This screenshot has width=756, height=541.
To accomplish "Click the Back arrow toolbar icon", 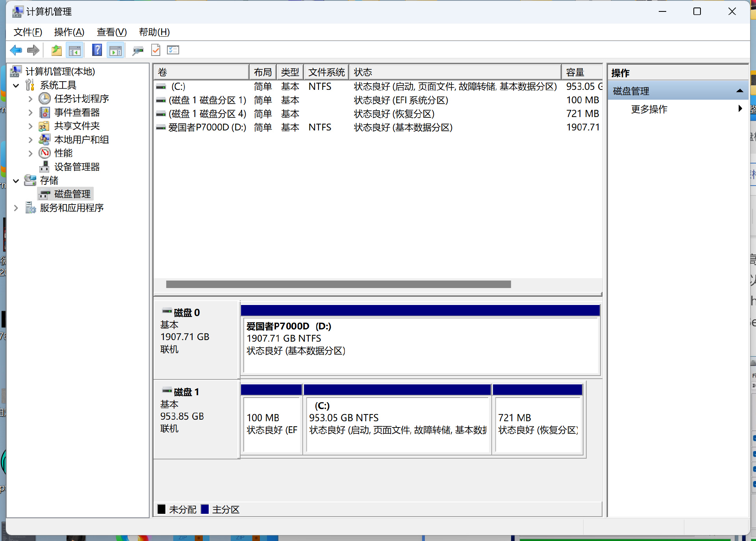I will tap(16, 50).
